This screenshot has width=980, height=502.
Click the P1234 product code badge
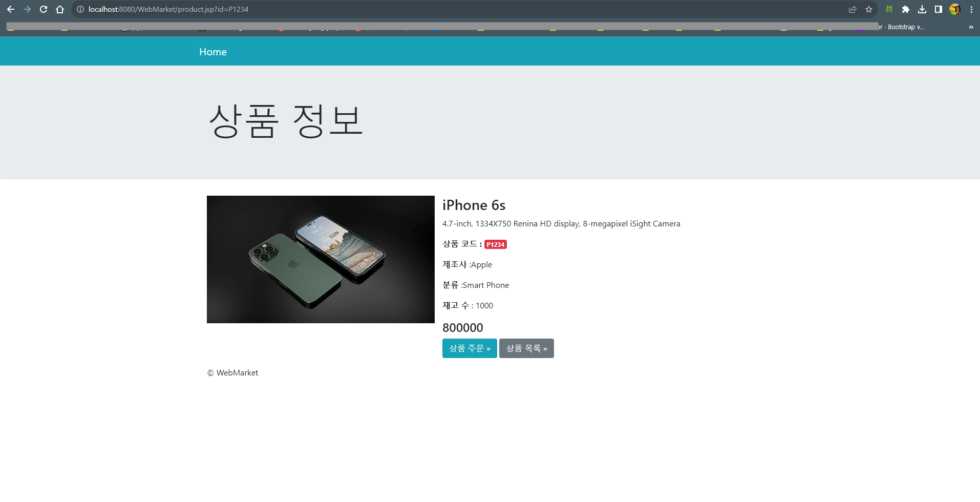[x=496, y=244]
